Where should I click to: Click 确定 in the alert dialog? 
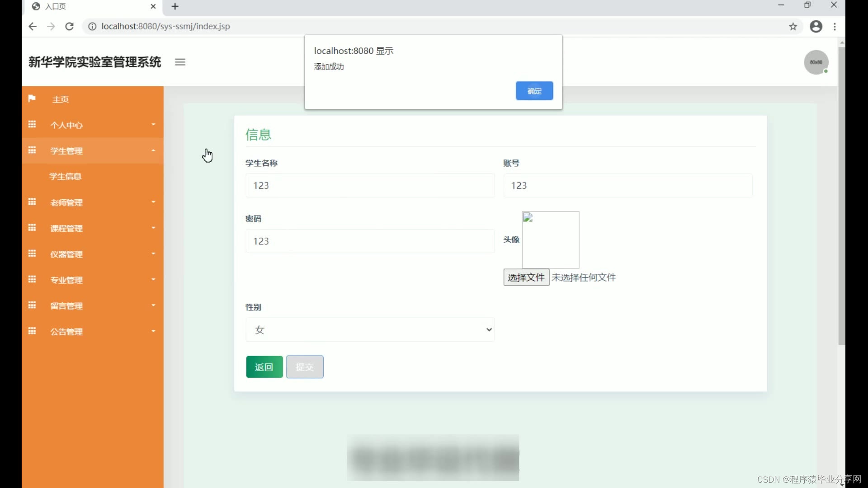point(534,91)
